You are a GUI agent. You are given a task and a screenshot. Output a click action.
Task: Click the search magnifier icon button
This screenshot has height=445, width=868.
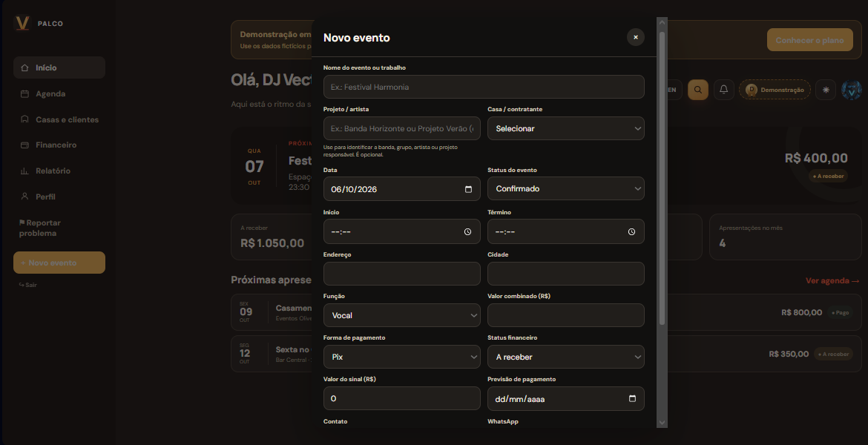(697, 90)
